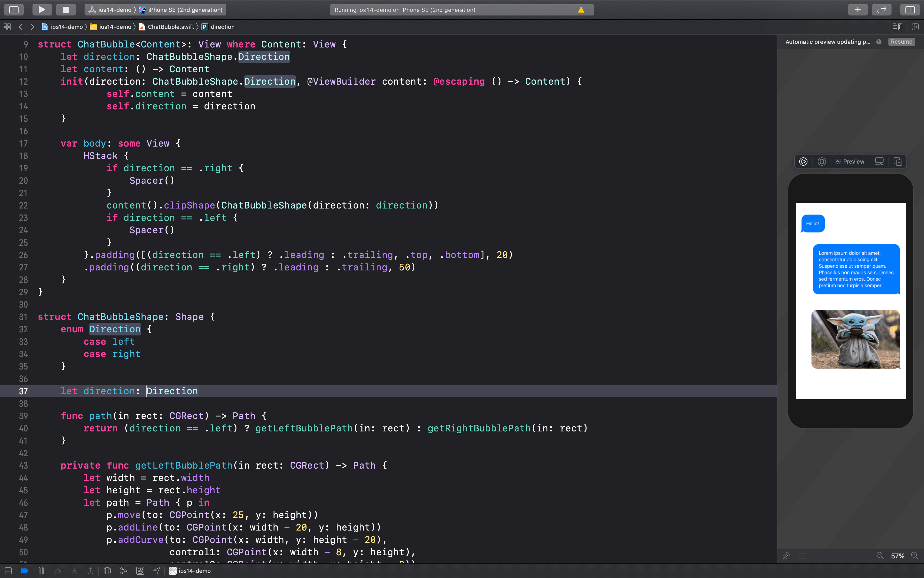Step out in the debug bar
924x578 pixels.
pyautogui.click(x=90, y=571)
